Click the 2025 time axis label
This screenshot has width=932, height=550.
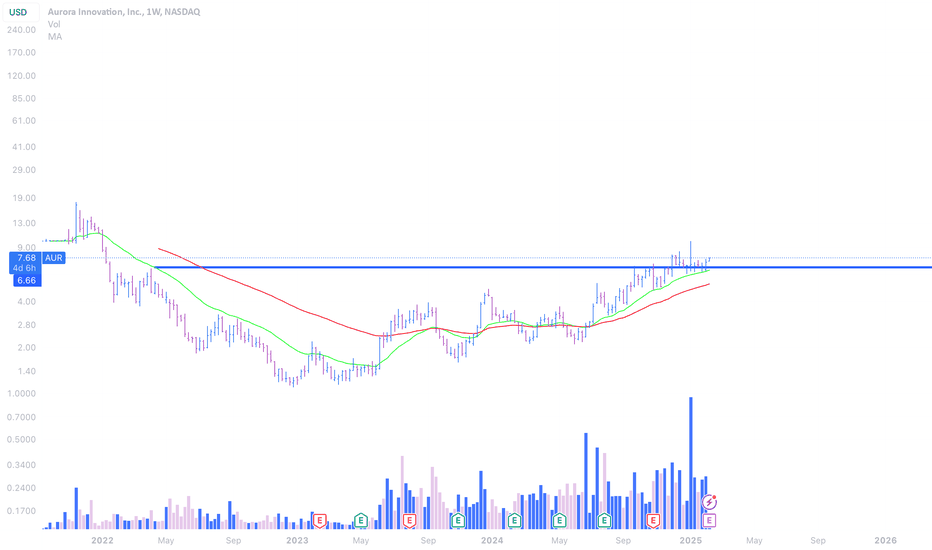tap(691, 540)
